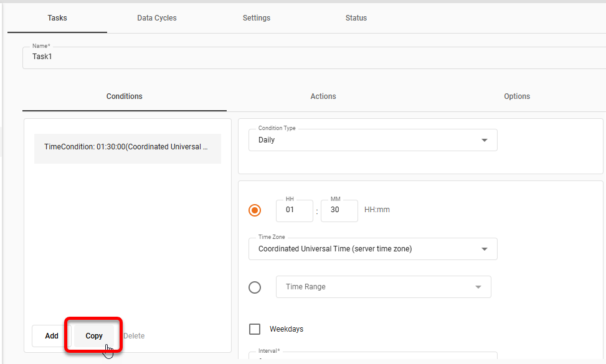Open the Options sub-tab
The height and width of the screenshot is (364, 606).
(517, 96)
